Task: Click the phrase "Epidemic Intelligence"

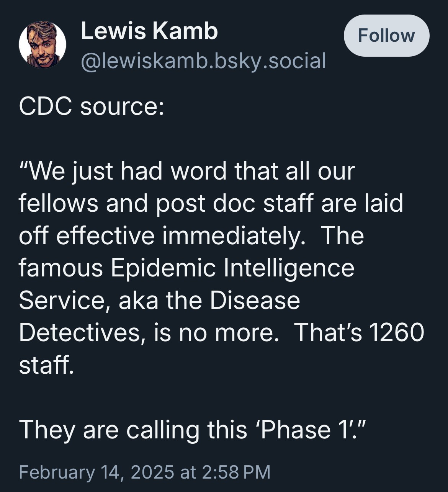Action: point(233,268)
